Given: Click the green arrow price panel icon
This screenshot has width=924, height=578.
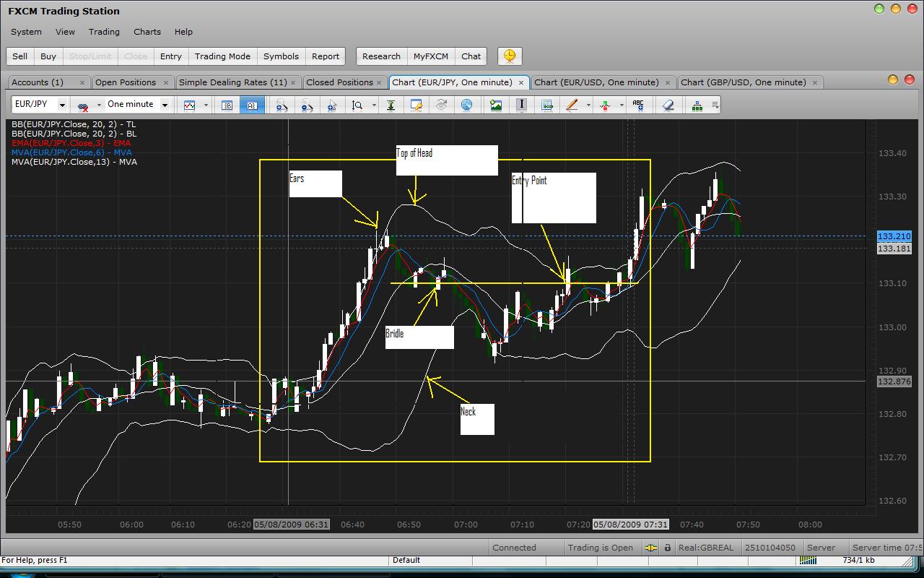Looking at the screenshot, I should click(546, 105).
